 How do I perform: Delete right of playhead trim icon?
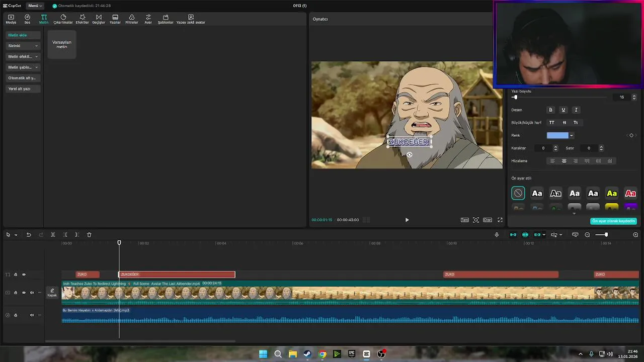point(76,235)
